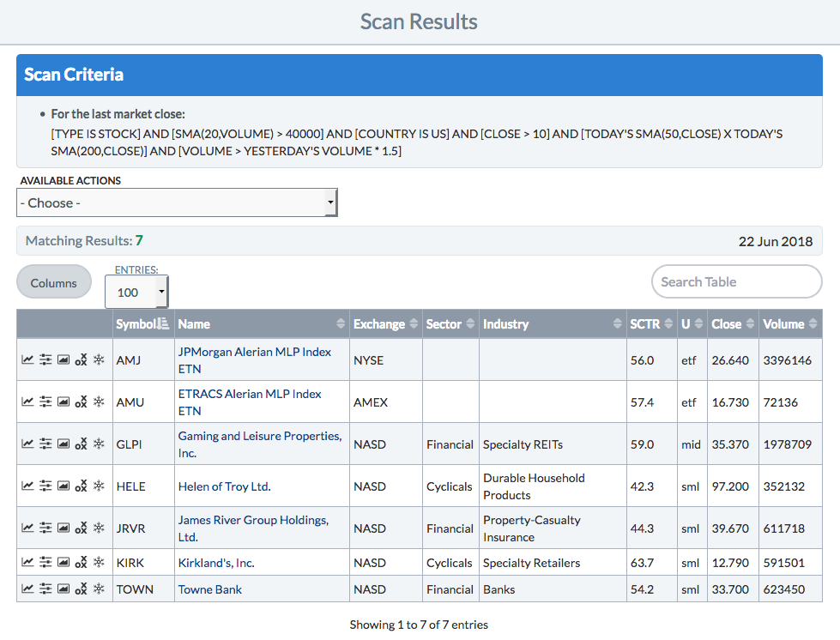This screenshot has width=840, height=640.
Task: Open Kirkland's, Inc. link
Action: click(216, 563)
